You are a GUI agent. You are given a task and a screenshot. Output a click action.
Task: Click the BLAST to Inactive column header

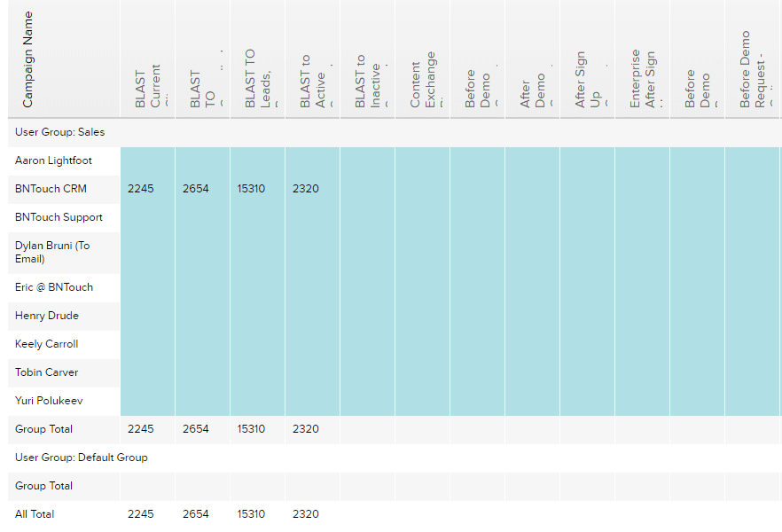coord(368,59)
